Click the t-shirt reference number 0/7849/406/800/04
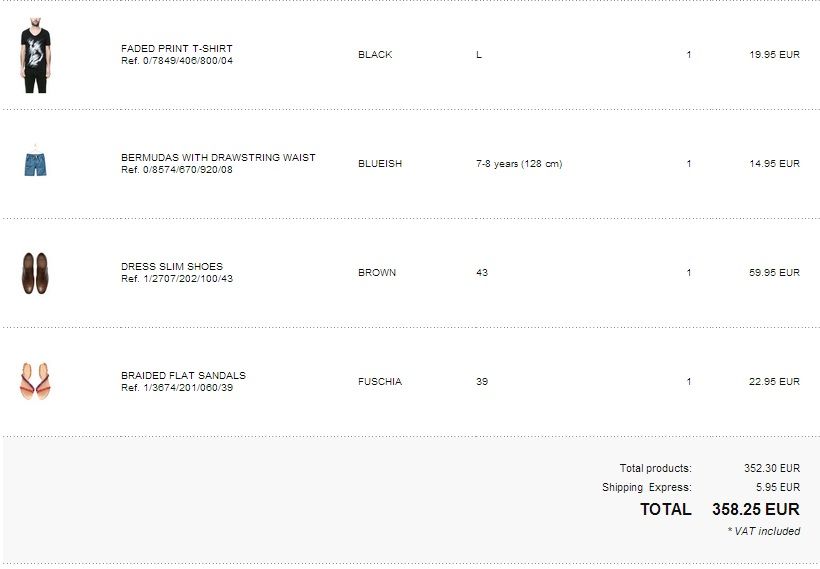The width and height of the screenshot is (820, 569). click(177, 61)
